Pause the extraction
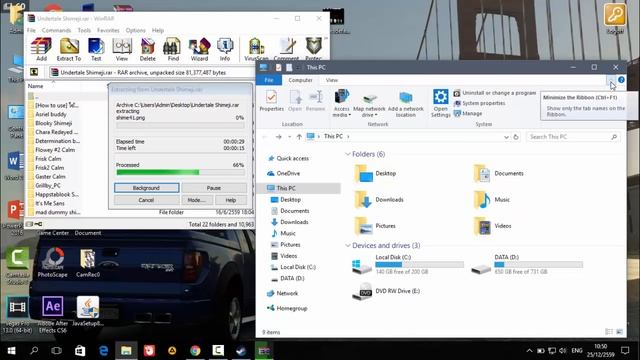 (x=214, y=188)
